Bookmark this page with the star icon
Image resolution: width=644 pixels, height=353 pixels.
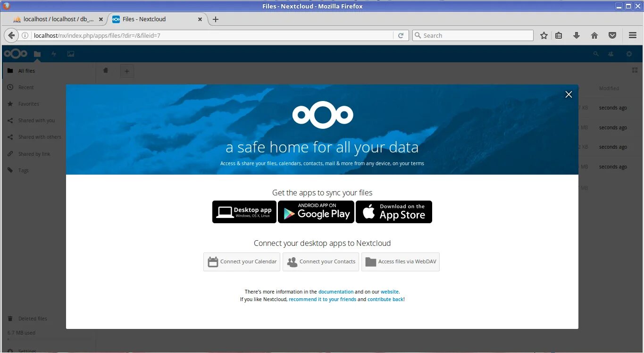click(544, 35)
